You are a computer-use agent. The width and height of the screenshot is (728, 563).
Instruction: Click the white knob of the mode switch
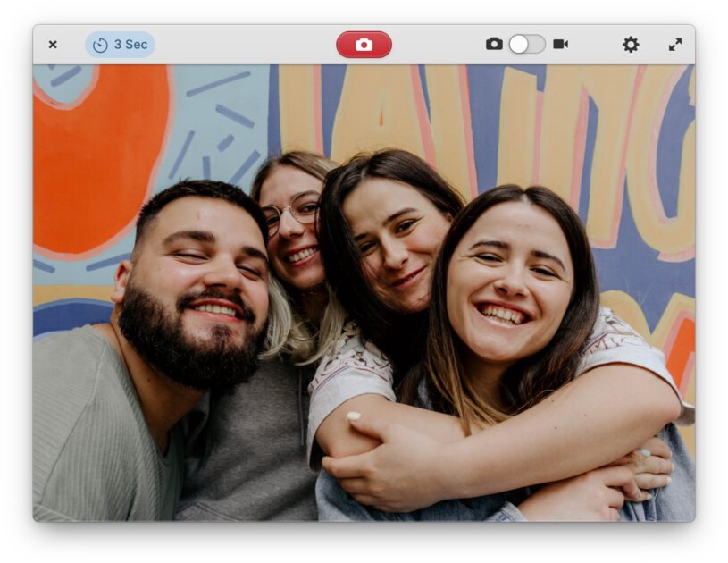tap(519, 44)
